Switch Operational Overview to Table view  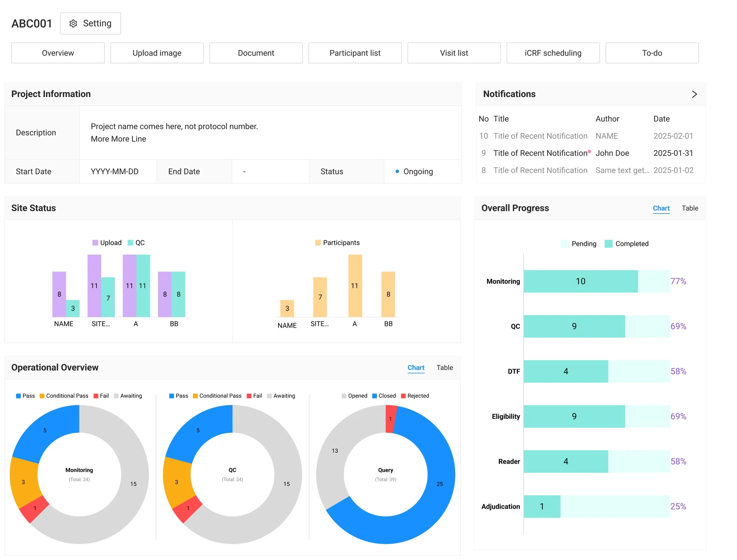coord(445,368)
